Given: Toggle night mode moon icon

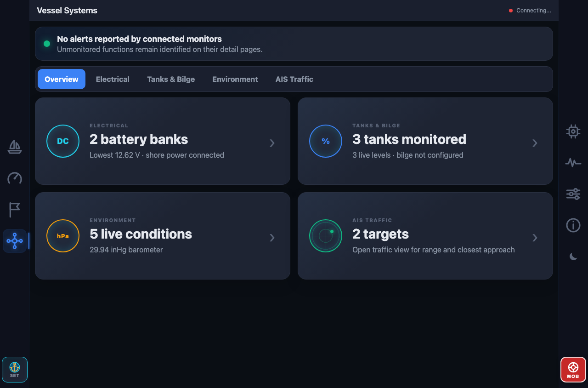Looking at the screenshot, I should [573, 257].
